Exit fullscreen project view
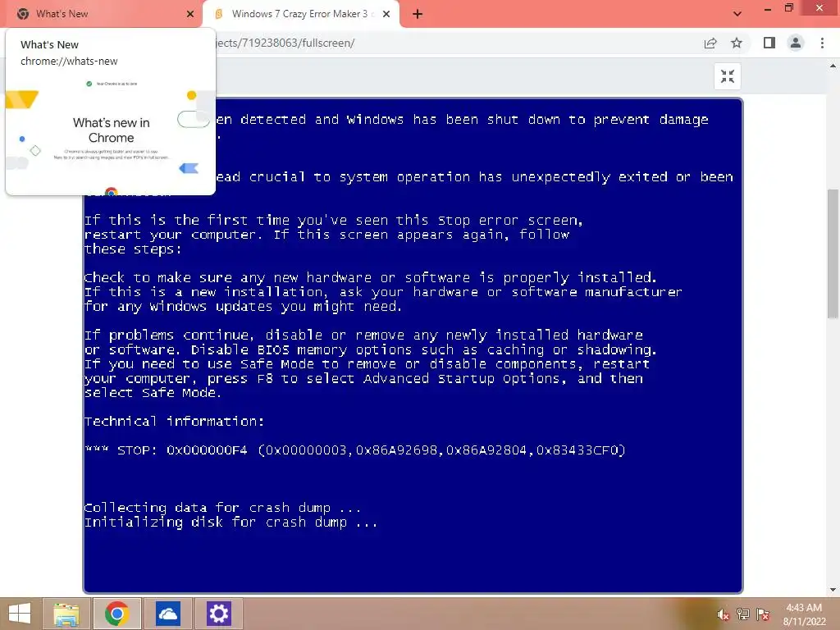This screenshot has width=840, height=630. click(728, 76)
